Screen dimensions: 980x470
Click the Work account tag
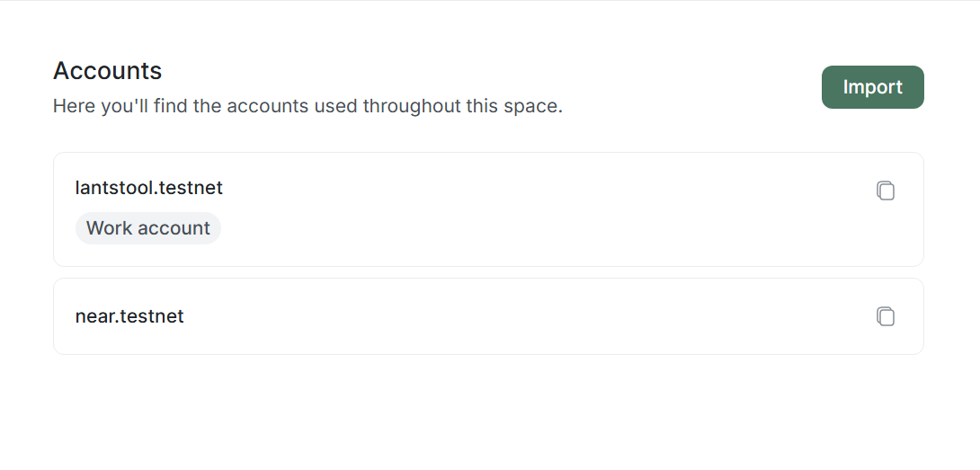click(x=148, y=228)
